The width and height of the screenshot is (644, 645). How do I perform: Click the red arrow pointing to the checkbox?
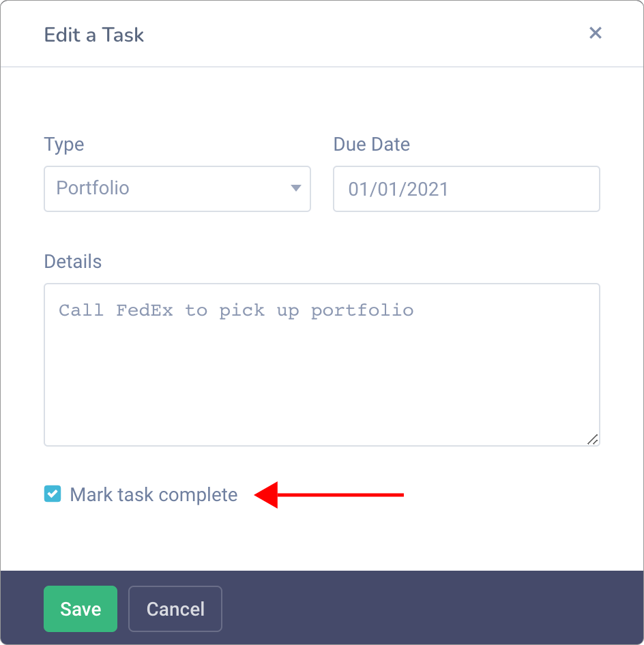click(x=329, y=495)
